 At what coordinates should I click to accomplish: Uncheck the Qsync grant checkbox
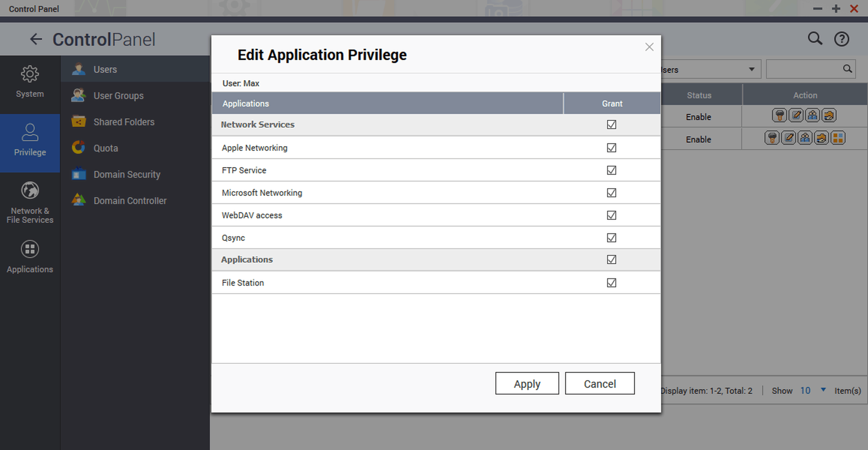[x=611, y=237]
